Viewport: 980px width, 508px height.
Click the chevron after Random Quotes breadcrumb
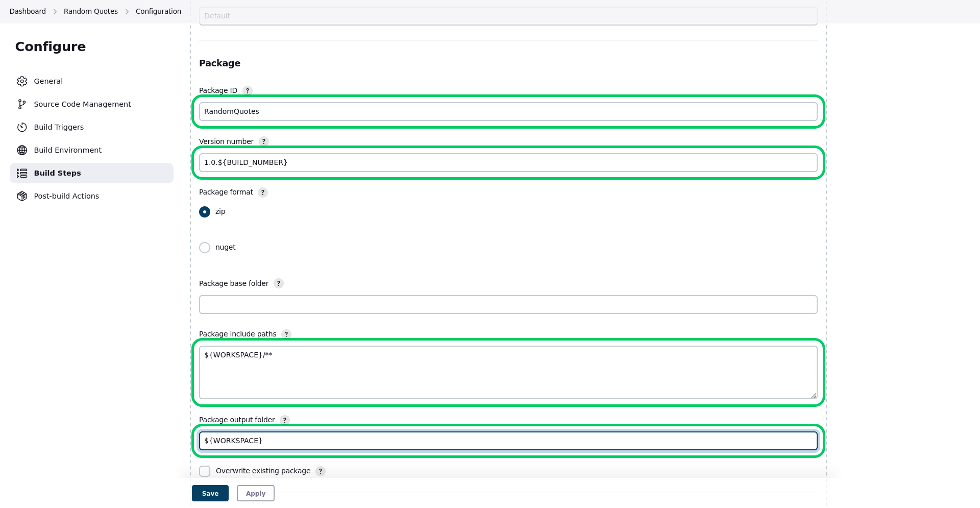click(x=127, y=12)
